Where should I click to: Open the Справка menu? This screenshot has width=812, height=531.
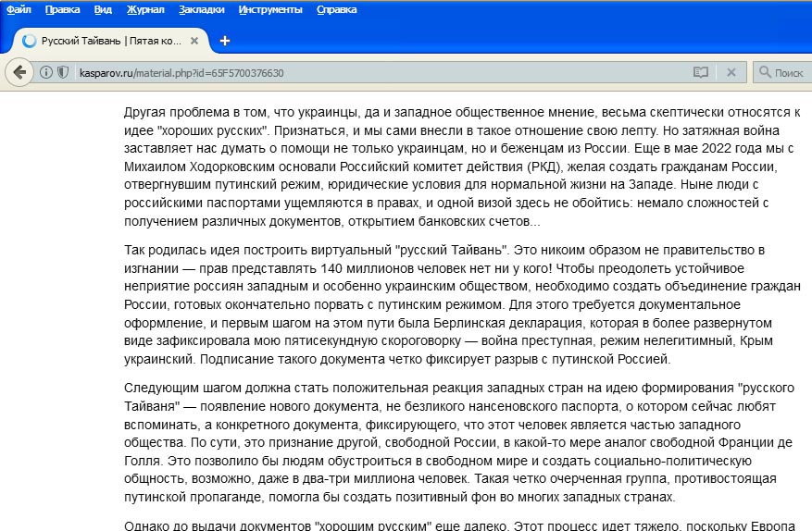click(337, 9)
